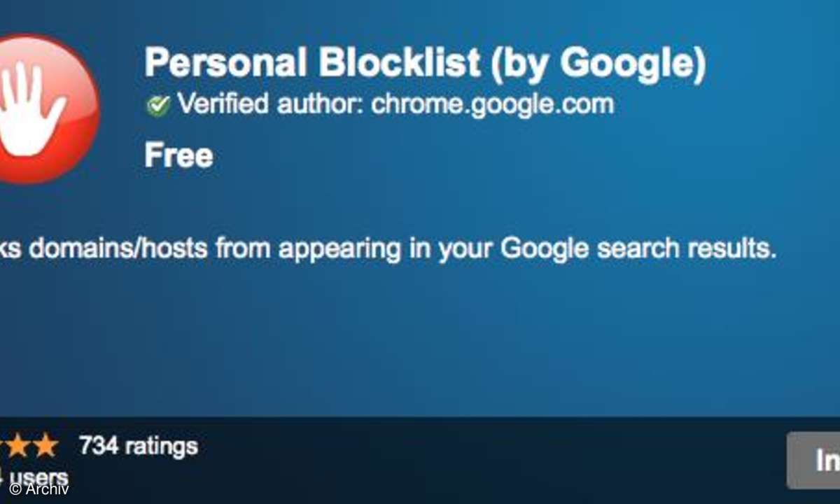Open the chrome.google.com author link
The image size is (840, 504).
(492, 104)
